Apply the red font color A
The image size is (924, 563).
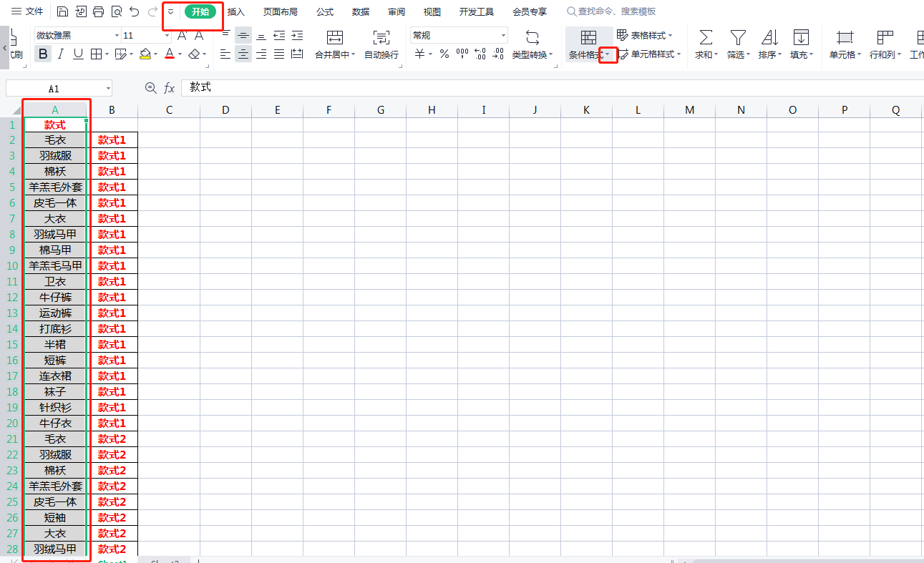(x=170, y=54)
